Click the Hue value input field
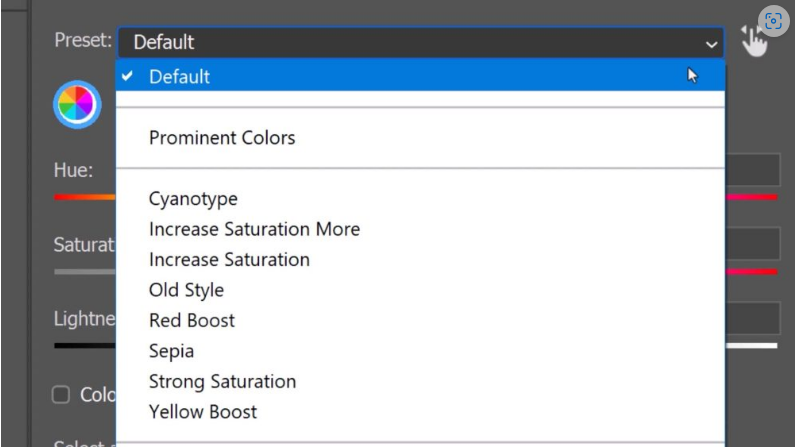795x448 pixels. coord(753,170)
